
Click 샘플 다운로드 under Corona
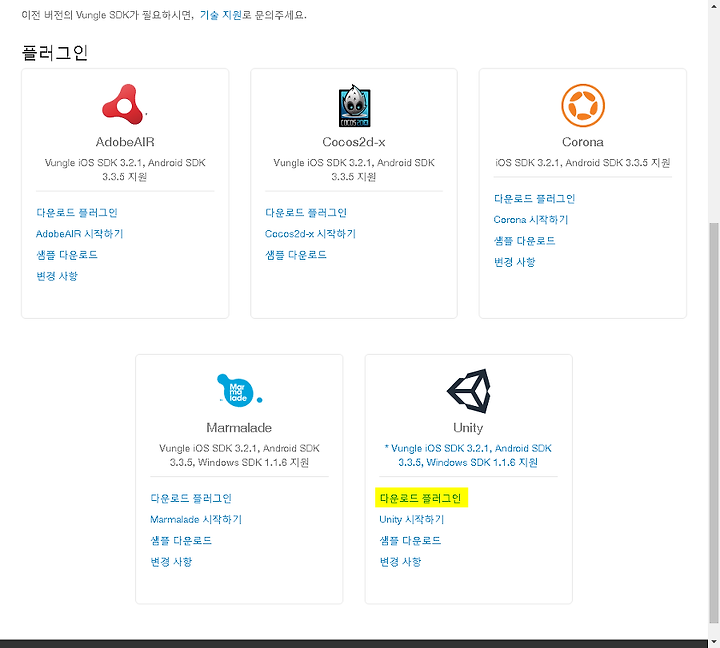524,241
